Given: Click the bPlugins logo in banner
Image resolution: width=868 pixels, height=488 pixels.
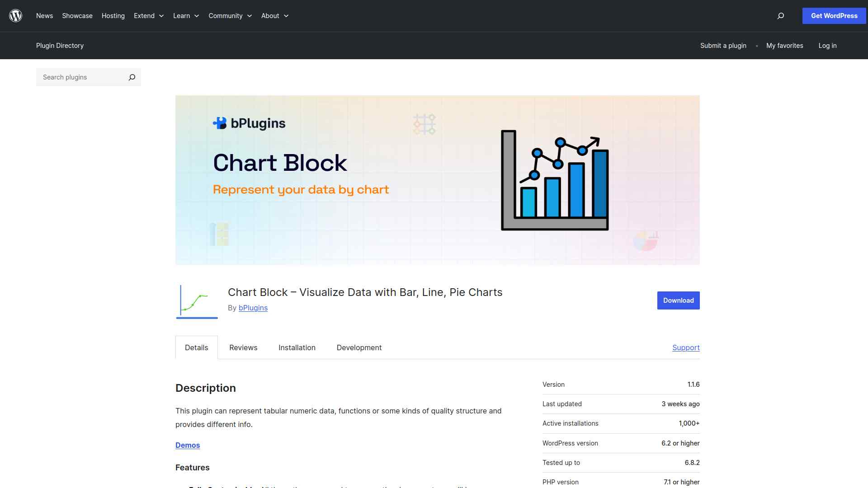Looking at the screenshot, I should coord(249,123).
